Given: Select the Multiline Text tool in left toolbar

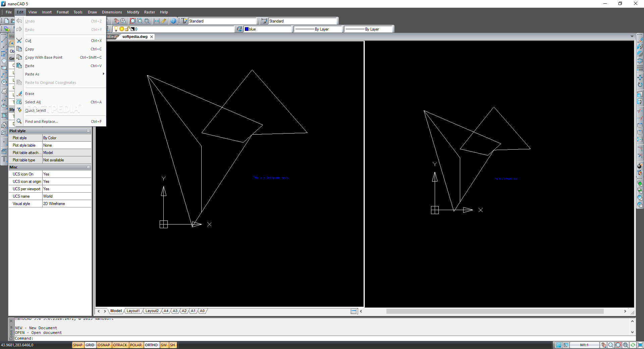Looking at the screenshot, I should pyautogui.click(x=4, y=159).
